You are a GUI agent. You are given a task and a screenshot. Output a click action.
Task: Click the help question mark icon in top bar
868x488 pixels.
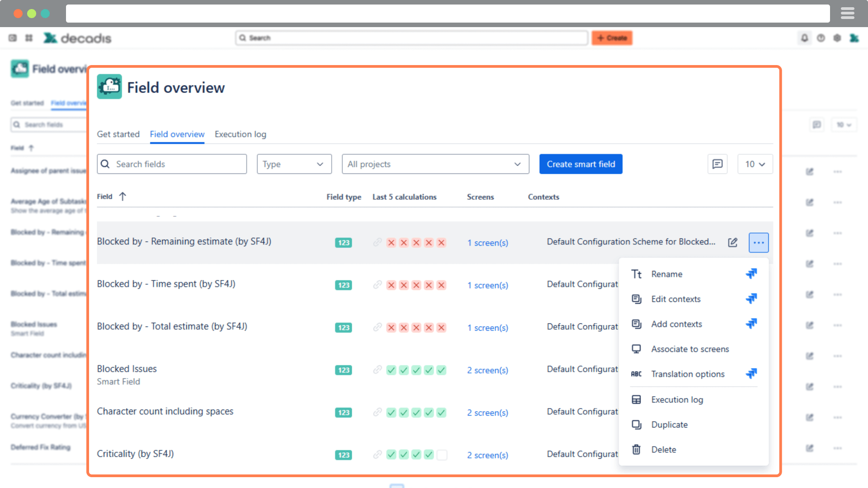pyautogui.click(x=821, y=38)
